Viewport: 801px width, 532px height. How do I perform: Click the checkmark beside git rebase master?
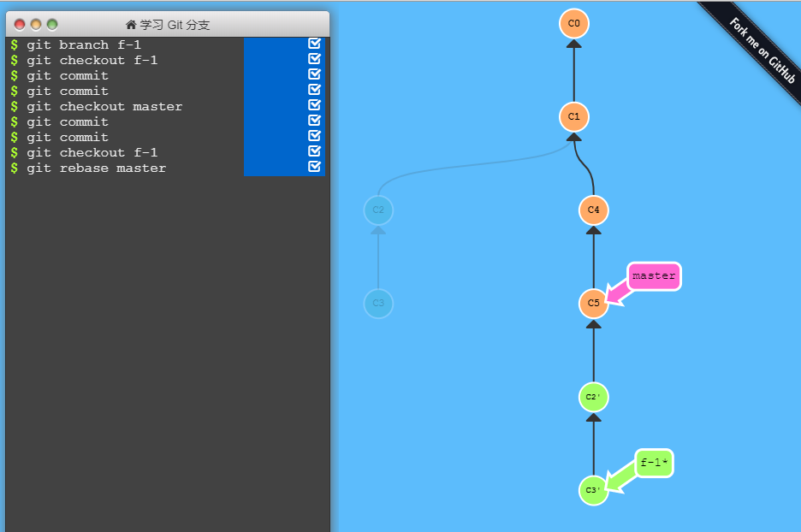point(314,167)
